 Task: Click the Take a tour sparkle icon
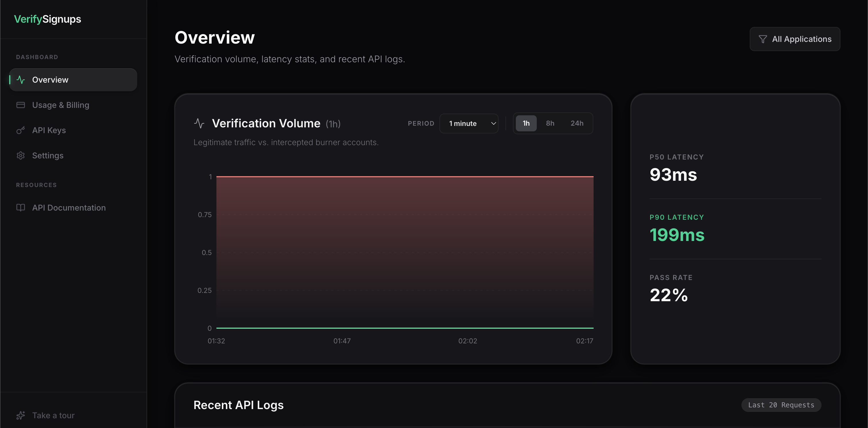21,415
